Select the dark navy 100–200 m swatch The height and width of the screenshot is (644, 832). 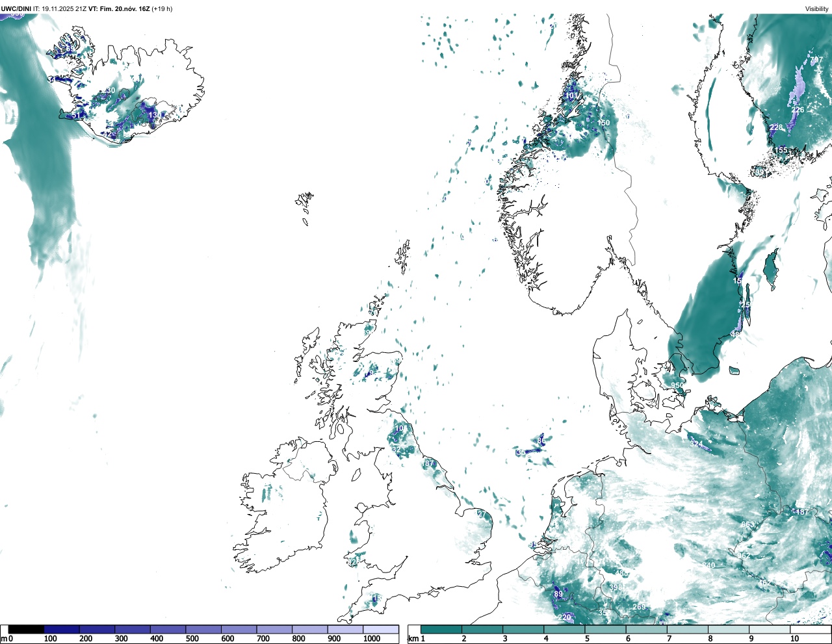click(x=62, y=629)
